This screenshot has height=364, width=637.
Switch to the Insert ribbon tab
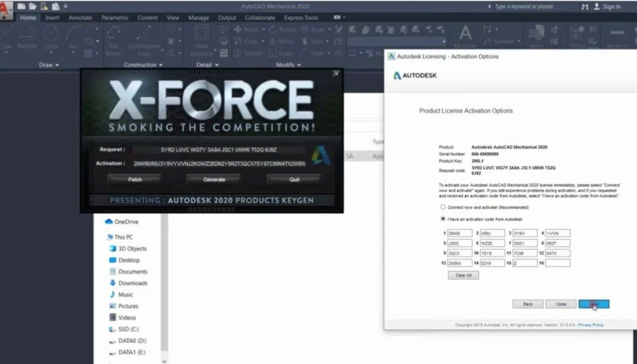[x=52, y=18]
